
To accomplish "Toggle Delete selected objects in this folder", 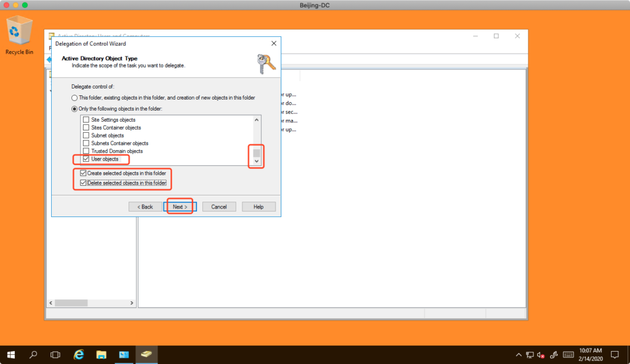I will pos(83,183).
